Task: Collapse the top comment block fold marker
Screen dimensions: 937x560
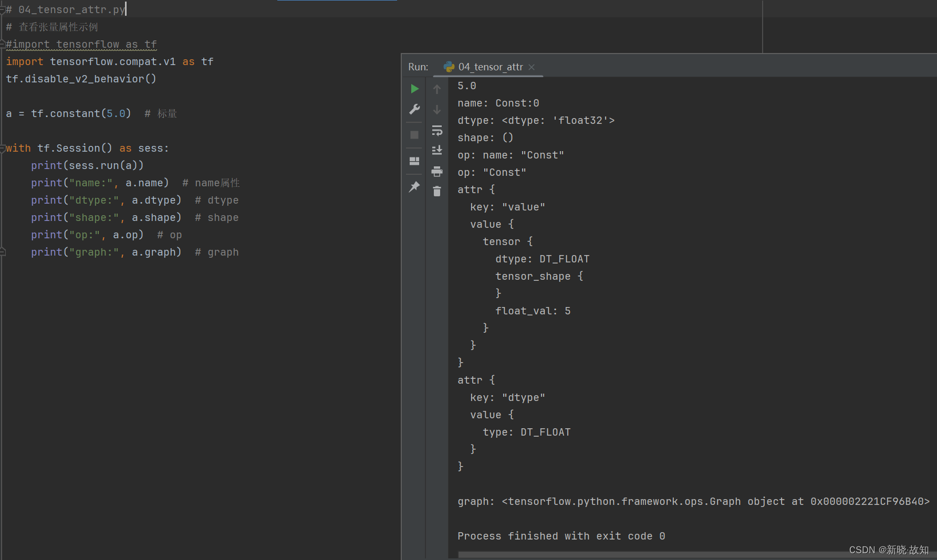Action: click(3, 10)
